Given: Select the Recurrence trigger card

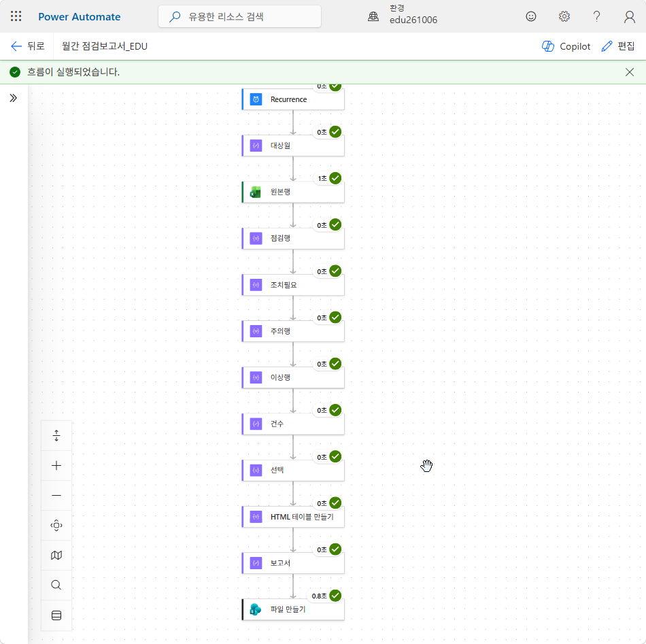Looking at the screenshot, I should point(293,99).
